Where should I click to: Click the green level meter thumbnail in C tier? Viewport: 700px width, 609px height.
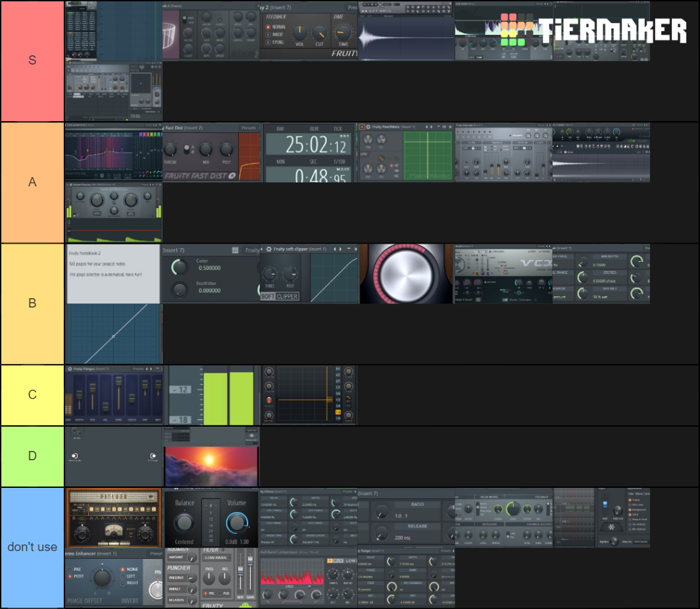[211, 395]
